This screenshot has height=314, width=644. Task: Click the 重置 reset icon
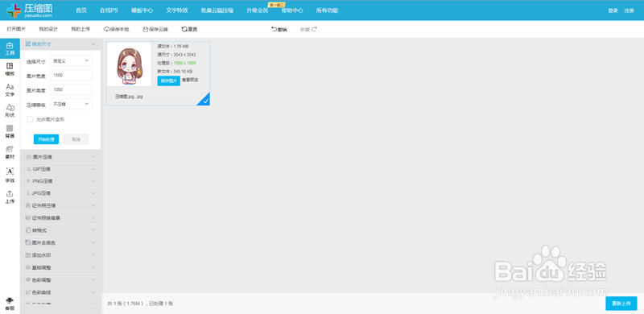tap(189, 29)
